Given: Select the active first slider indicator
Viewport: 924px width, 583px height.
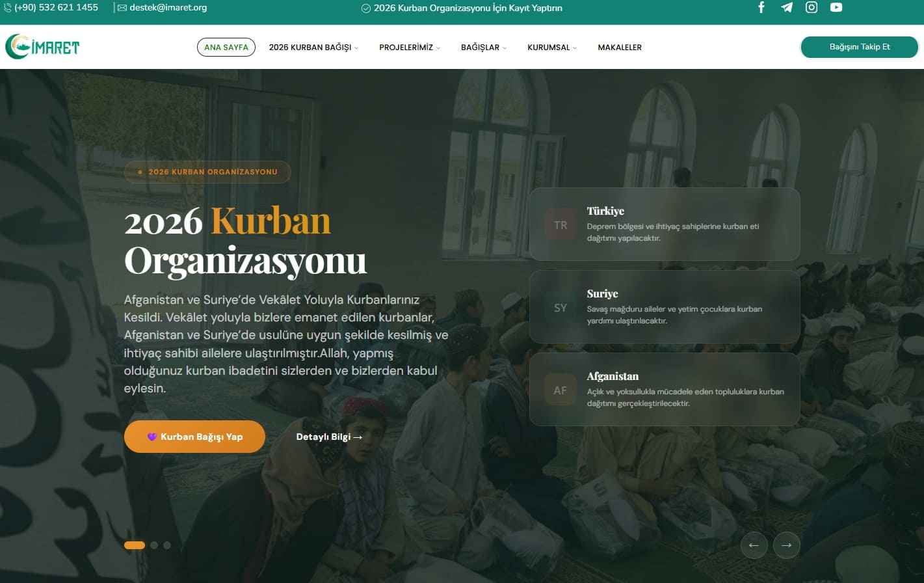Looking at the screenshot, I should click(x=135, y=545).
